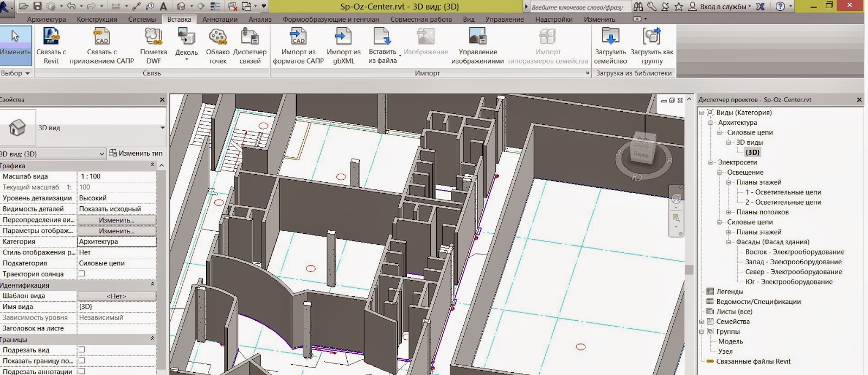Image resolution: width=868 pixels, height=375 pixels.
Task: Collapse Фасады (Фасад здания) node
Action: 729,242
